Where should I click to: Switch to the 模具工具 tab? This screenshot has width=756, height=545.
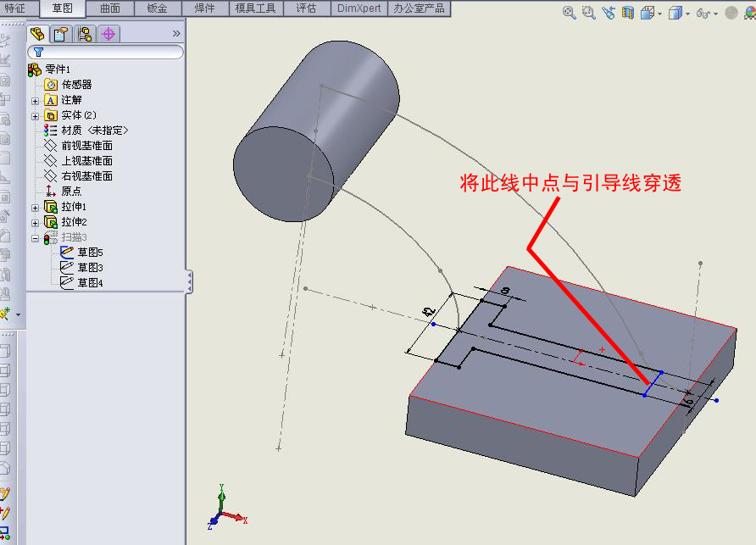pyautogui.click(x=256, y=8)
